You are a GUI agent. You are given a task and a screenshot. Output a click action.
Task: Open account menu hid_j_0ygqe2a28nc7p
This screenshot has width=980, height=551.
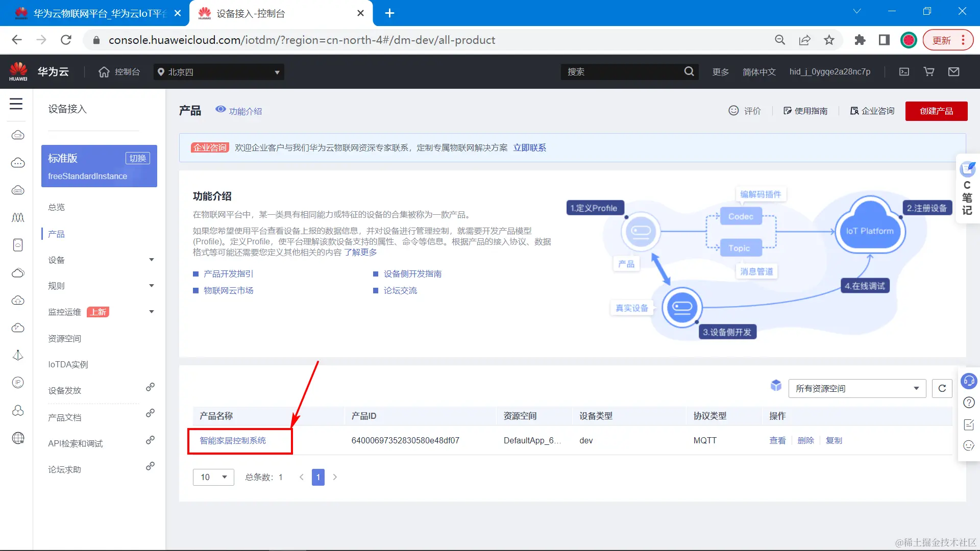pyautogui.click(x=830, y=72)
